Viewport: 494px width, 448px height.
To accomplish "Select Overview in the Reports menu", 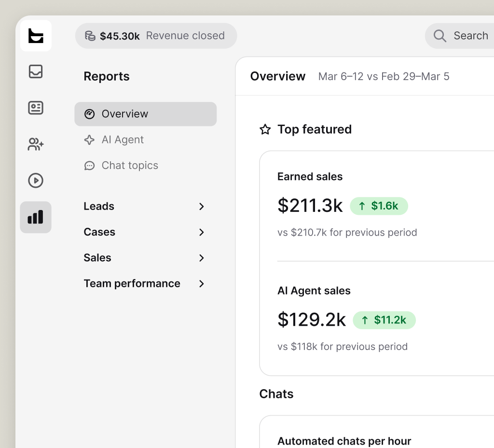I will coord(146,114).
